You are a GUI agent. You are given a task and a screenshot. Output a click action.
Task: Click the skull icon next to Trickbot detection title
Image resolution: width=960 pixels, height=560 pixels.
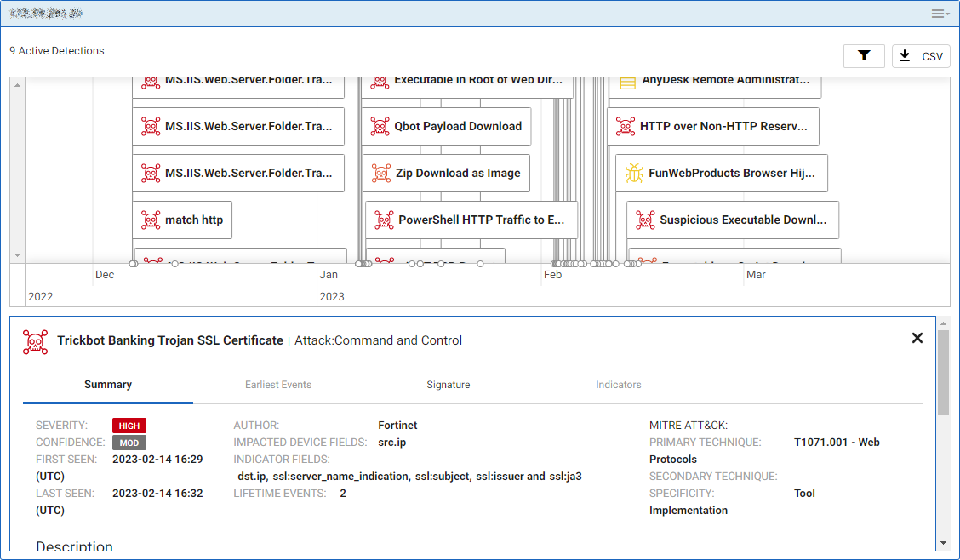click(x=35, y=340)
